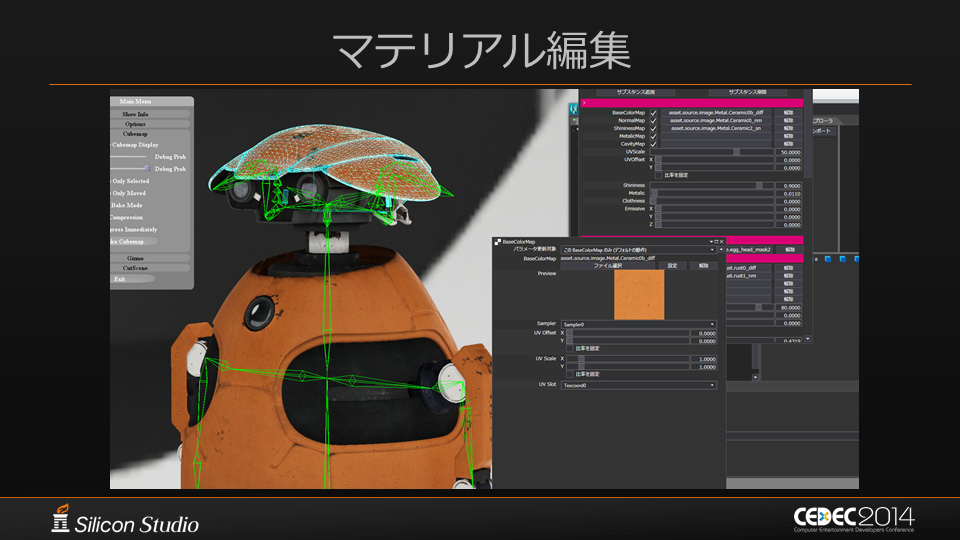Click 解除 button in NormalMap row
The width and height of the screenshot is (960, 540).
(x=789, y=121)
